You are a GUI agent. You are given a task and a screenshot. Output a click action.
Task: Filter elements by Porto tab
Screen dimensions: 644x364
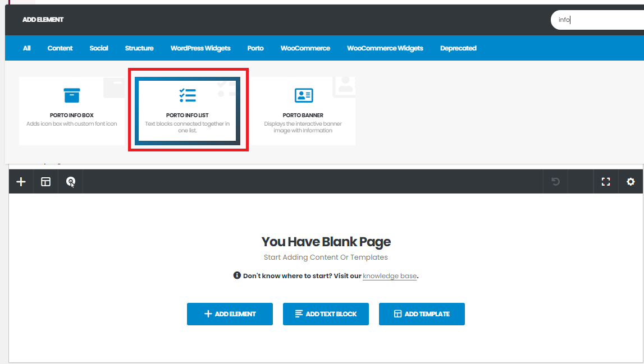tap(255, 48)
